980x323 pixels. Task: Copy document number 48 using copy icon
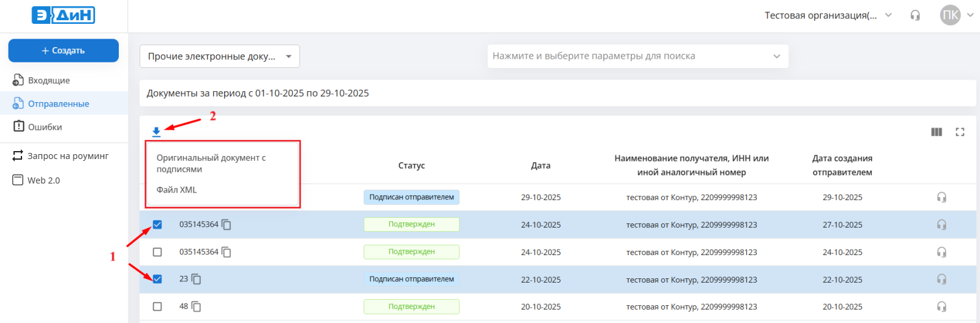[196, 306]
